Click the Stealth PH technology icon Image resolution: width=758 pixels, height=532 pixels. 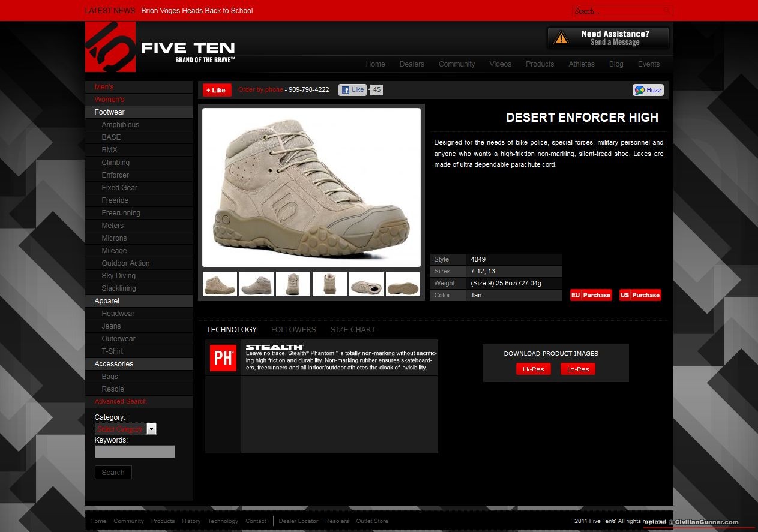click(x=223, y=358)
